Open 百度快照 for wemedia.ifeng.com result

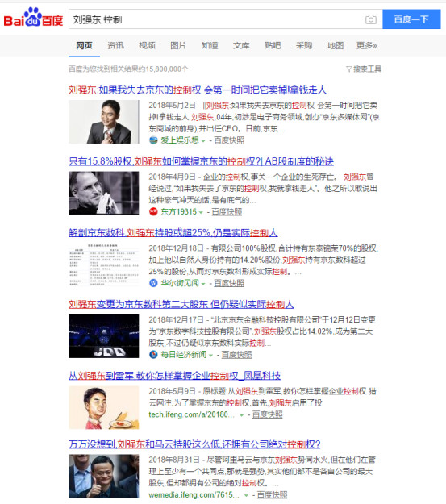pyautogui.click(x=272, y=494)
